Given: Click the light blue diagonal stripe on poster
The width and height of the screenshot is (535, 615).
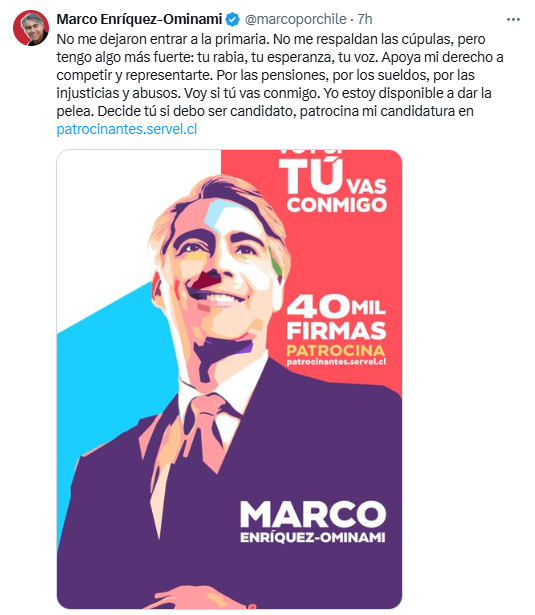Looking at the screenshot, I should 114,392.
